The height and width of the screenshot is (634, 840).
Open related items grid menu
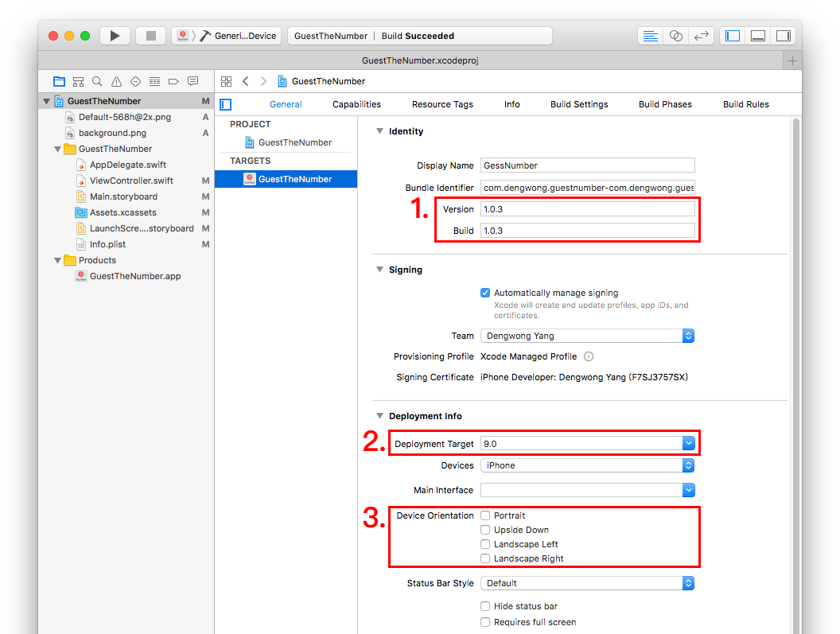point(226,81)
